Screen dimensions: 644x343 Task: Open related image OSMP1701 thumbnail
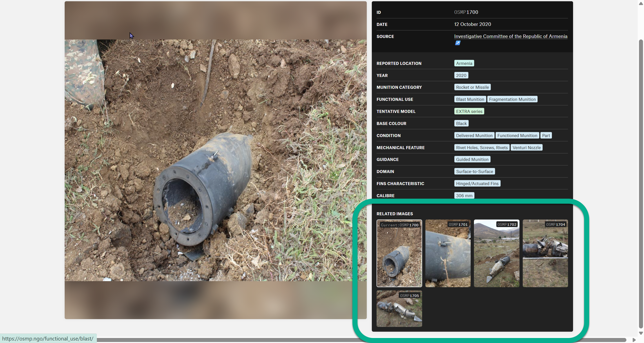(x=448, y=253)
